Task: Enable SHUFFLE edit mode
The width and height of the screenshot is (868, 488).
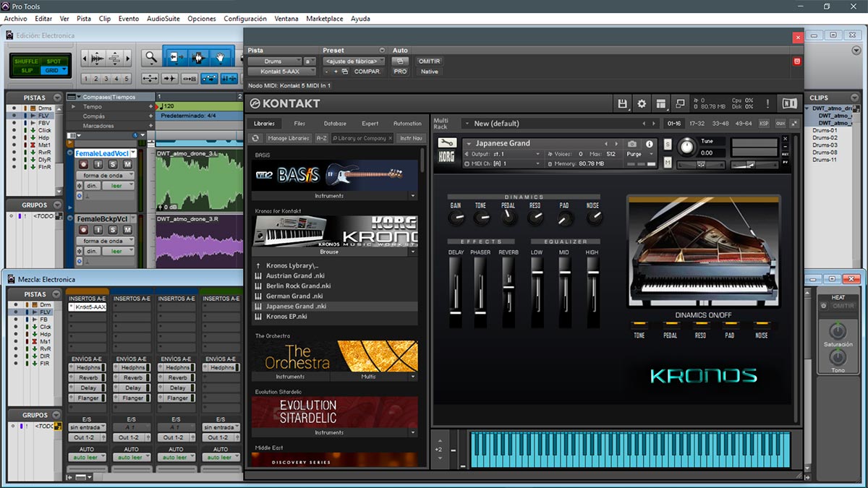Action: tap(27, 61)
